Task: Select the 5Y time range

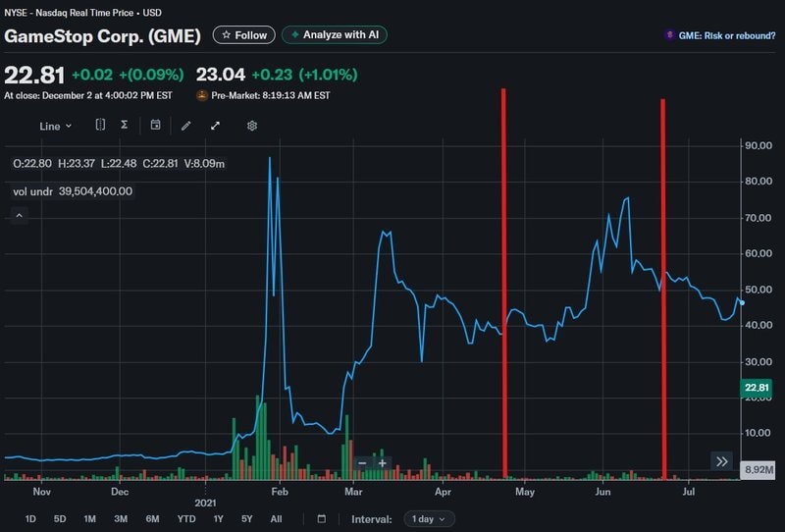Action: tap(245, 518)
